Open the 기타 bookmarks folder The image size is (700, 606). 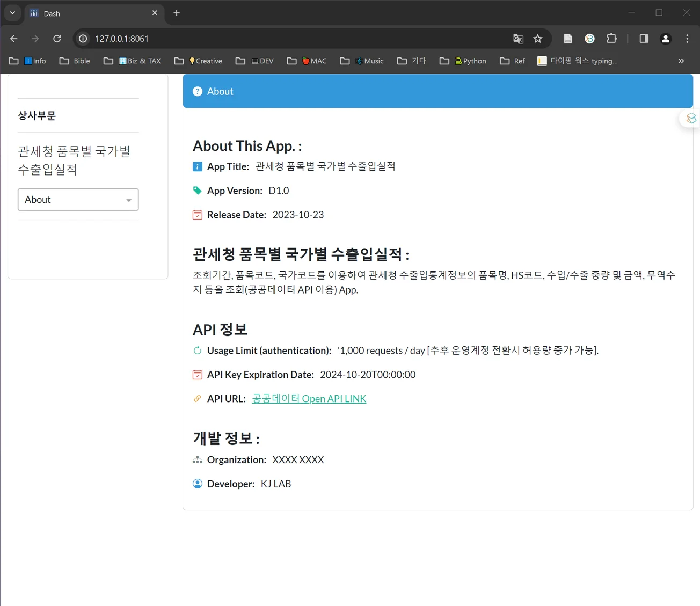[x=411, y=61]
